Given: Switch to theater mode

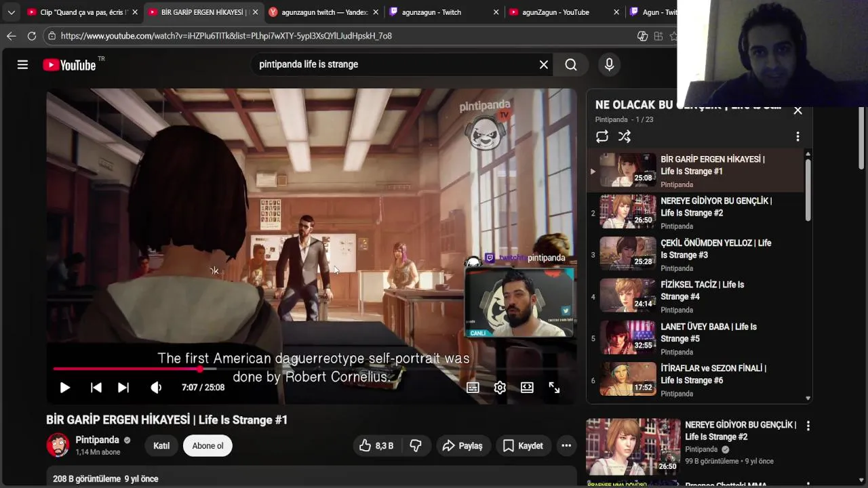Looking at the screenshot, I should (x=527, y=388).
